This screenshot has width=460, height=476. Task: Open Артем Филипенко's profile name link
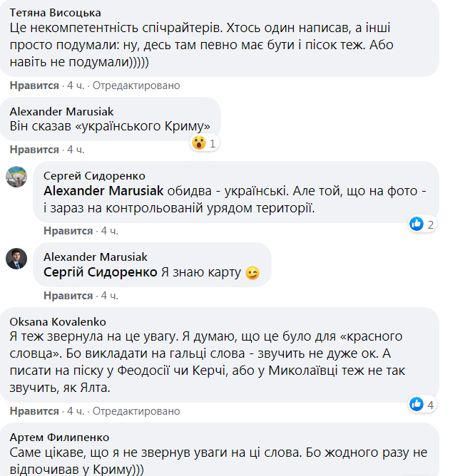pos(59,437)
